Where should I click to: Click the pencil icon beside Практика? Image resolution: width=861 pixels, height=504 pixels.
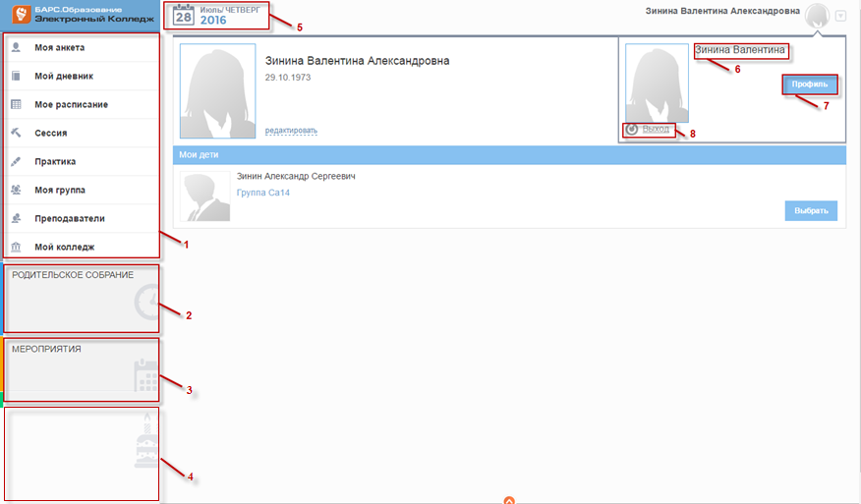(17, 161)
